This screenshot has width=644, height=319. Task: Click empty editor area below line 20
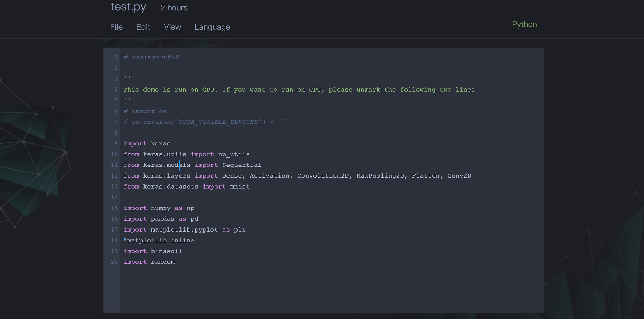pos(309,288)
